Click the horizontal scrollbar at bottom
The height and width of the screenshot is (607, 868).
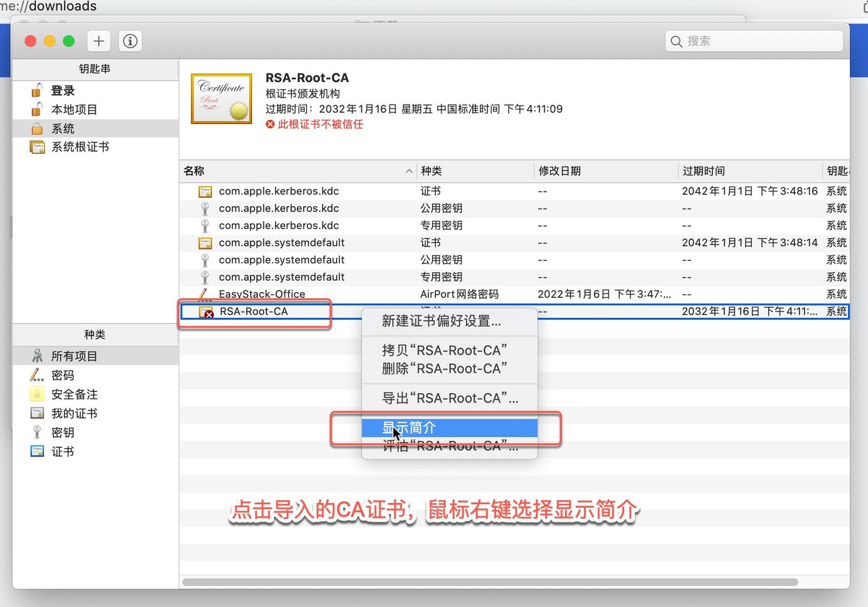tap(489, 583)
